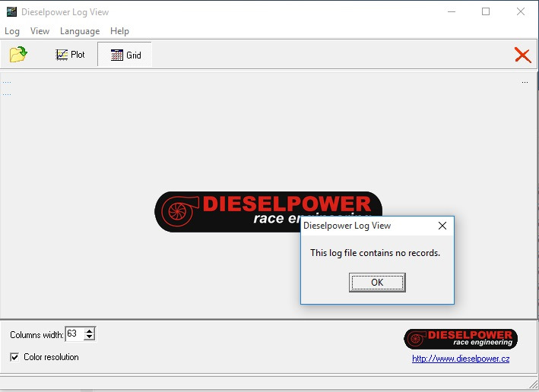
Task: Click the Dieselpower app icon in the title bar
Action: [x=10, y=12]
